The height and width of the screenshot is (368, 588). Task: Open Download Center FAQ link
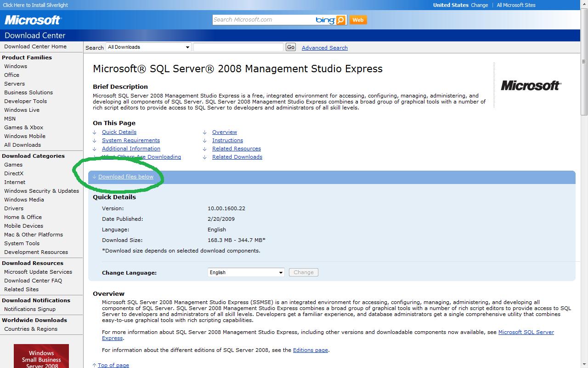[x=33, y=281]
